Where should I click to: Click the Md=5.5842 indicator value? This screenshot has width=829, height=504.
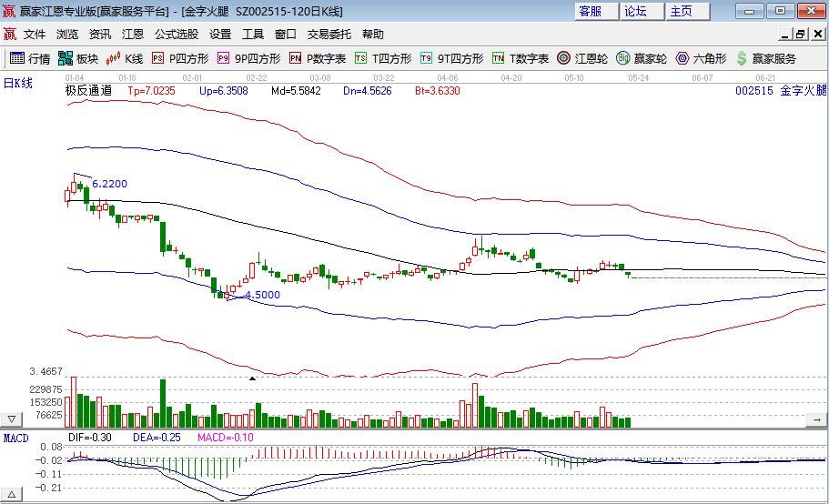(296, 91)
